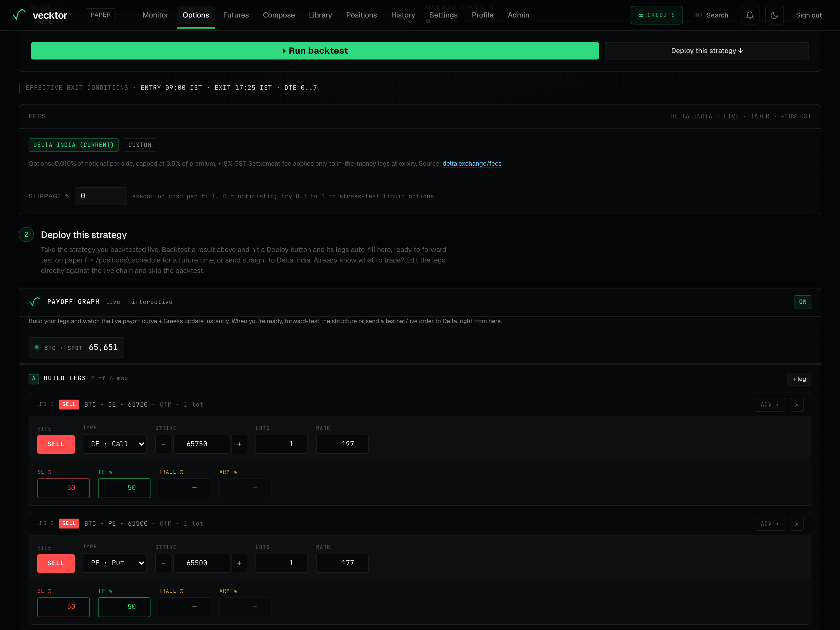840x630 pixels.
Task: Open notifications bell
Action: click(750, 15)
